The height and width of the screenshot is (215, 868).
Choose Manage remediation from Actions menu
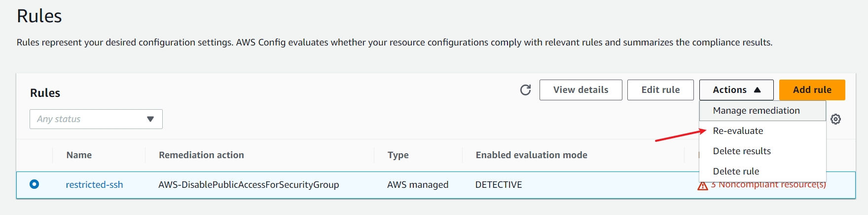click(x=756, y=111)
